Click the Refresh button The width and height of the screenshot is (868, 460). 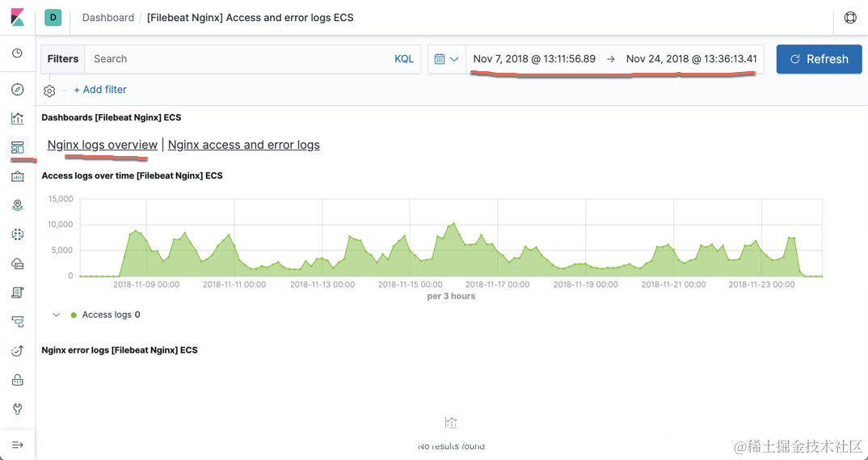820,59
